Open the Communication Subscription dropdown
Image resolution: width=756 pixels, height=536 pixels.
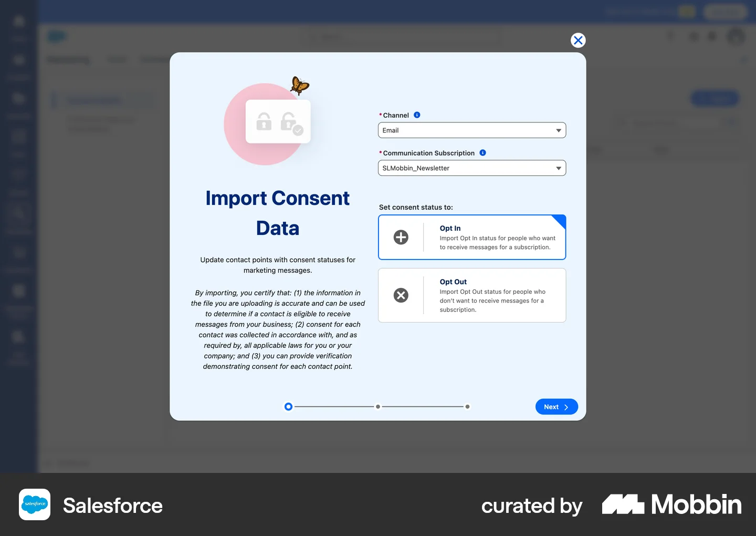[x=472, y=168]
